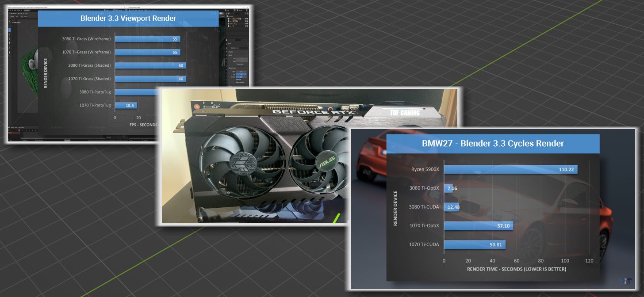The width and height of the screenshot is (644, 297).
Task: Click the "Blender 3.3 Viewport Render" chart title
Action: coord(128,19)
